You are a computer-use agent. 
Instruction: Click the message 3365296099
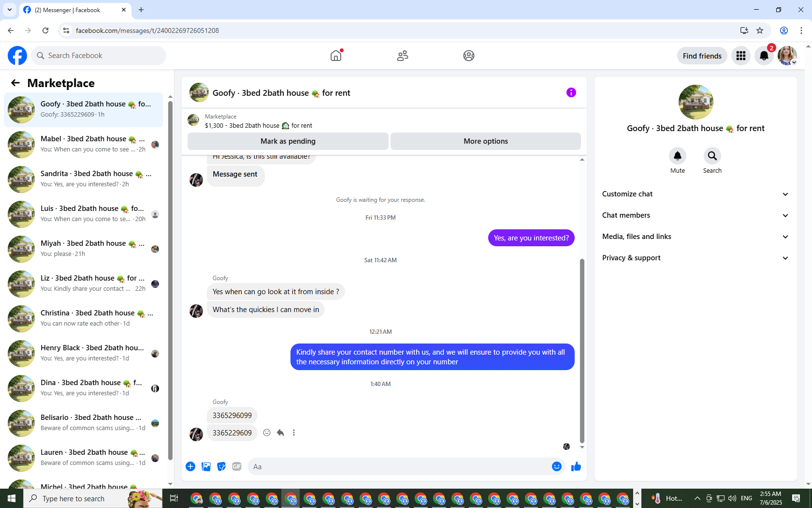click(232, 415)
